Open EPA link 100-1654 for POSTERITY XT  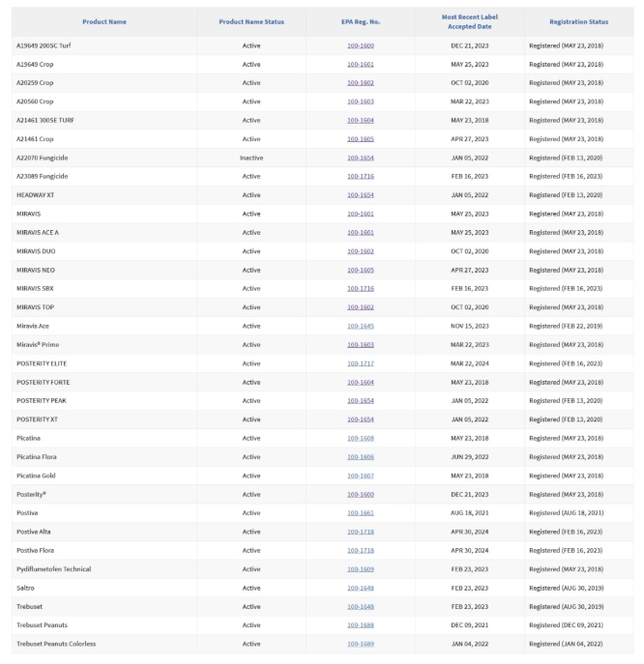[x=361, y=419]
